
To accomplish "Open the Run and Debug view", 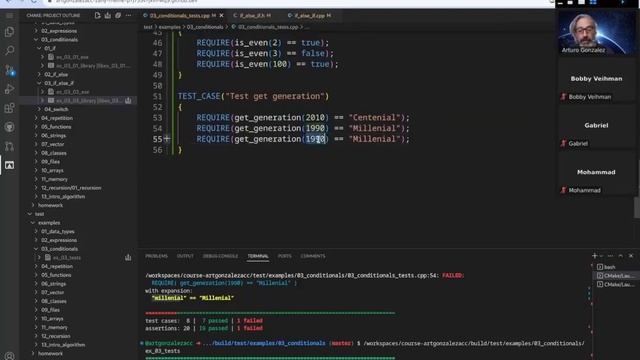I will [x=9, y=89].
